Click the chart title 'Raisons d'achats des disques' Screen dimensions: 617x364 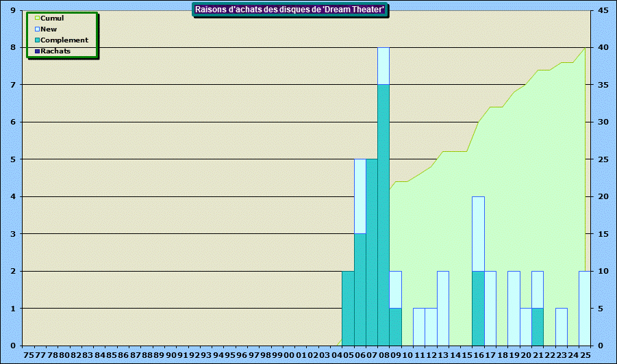290,10
